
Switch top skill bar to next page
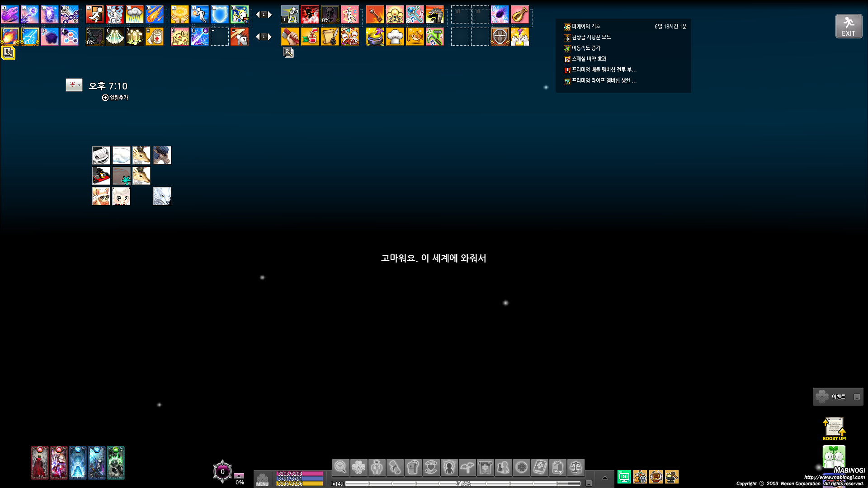tap(270, 15)
